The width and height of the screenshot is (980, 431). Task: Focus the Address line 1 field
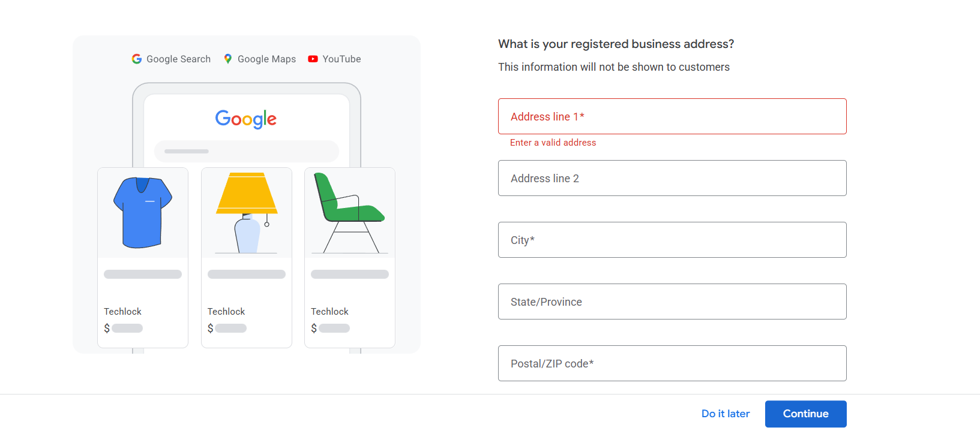click(672, 116)
